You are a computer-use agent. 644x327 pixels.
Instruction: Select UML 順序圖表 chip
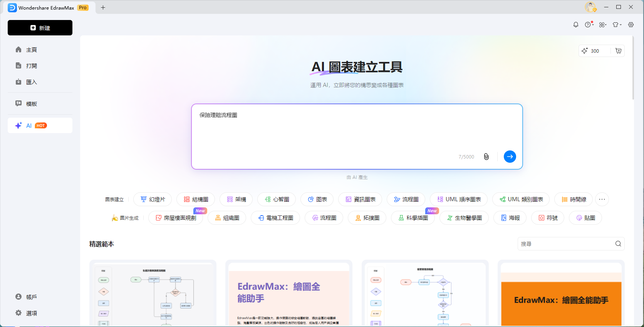click(459, 199)
